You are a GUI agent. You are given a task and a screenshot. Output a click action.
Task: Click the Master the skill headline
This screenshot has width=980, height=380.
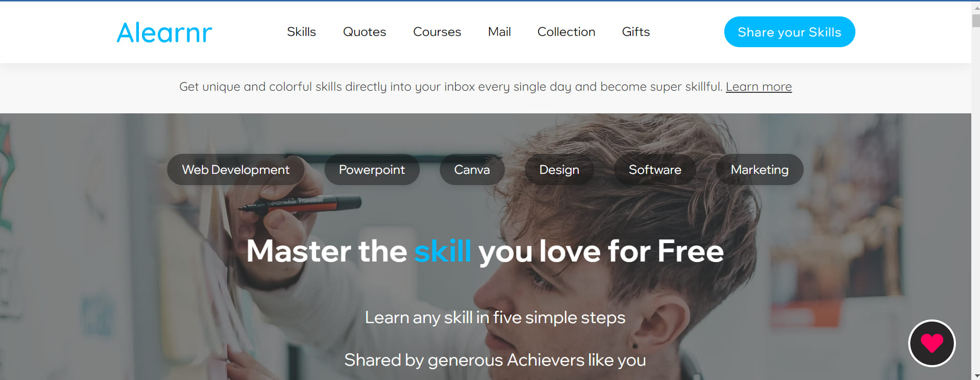pos(485,251)
